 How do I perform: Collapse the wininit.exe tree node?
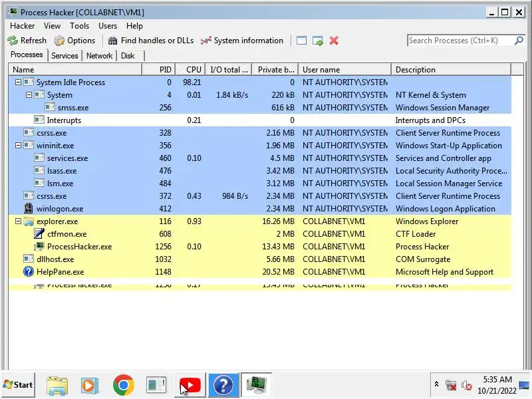18,146
